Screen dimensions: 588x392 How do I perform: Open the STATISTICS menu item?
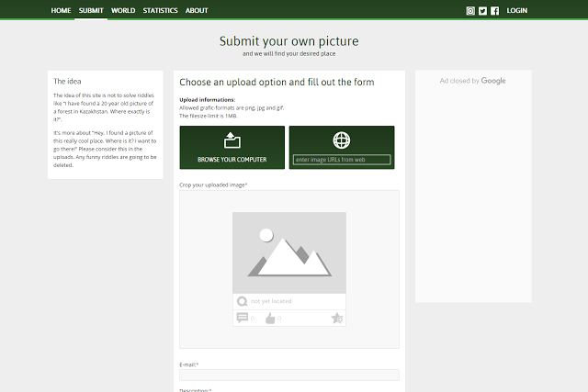pyautogui.click(x=160, y=10)
